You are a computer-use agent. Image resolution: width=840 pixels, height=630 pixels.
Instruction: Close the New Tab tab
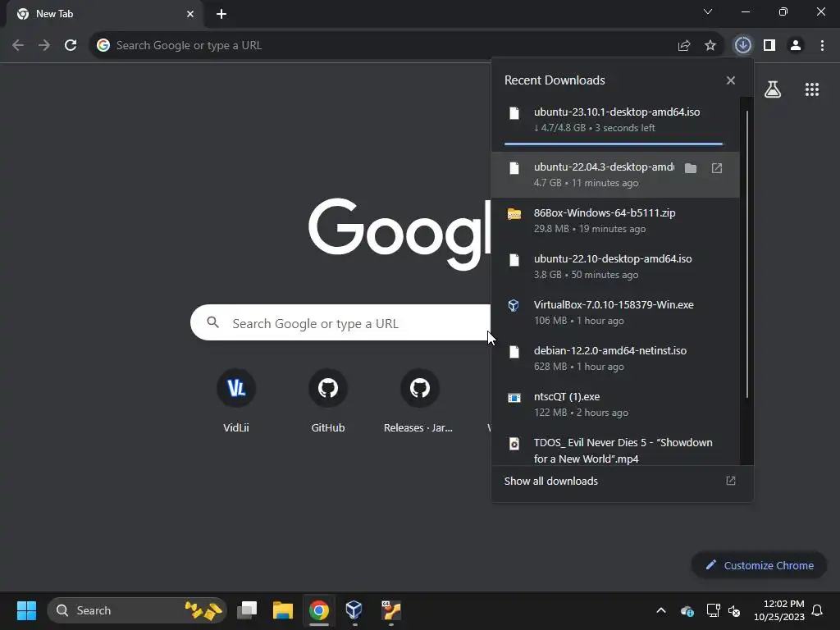coord(190,14)
